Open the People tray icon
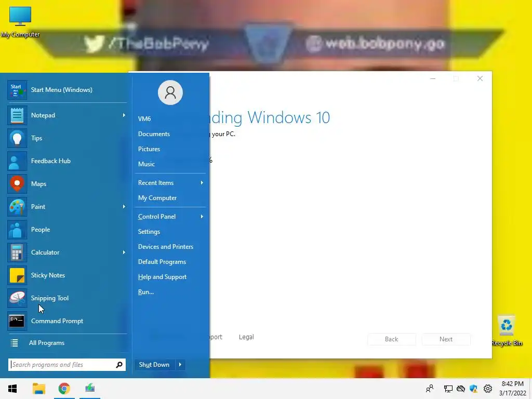This screenshot has height=399, width=532. click(x=430, y=389)
